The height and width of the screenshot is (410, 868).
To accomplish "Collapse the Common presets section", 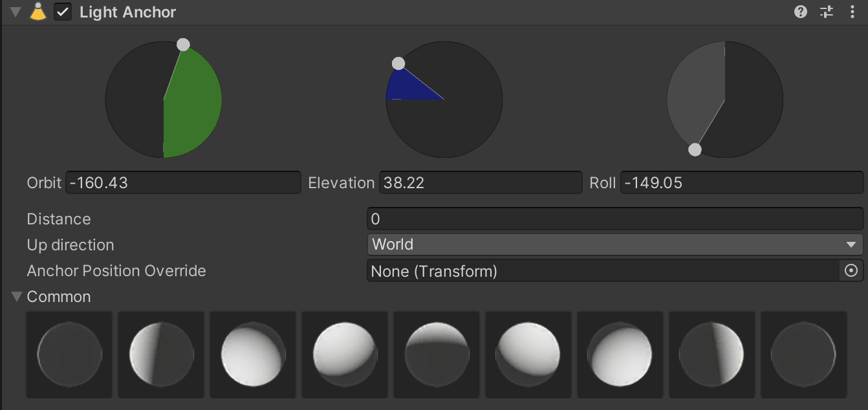I will tap(17, 297).
